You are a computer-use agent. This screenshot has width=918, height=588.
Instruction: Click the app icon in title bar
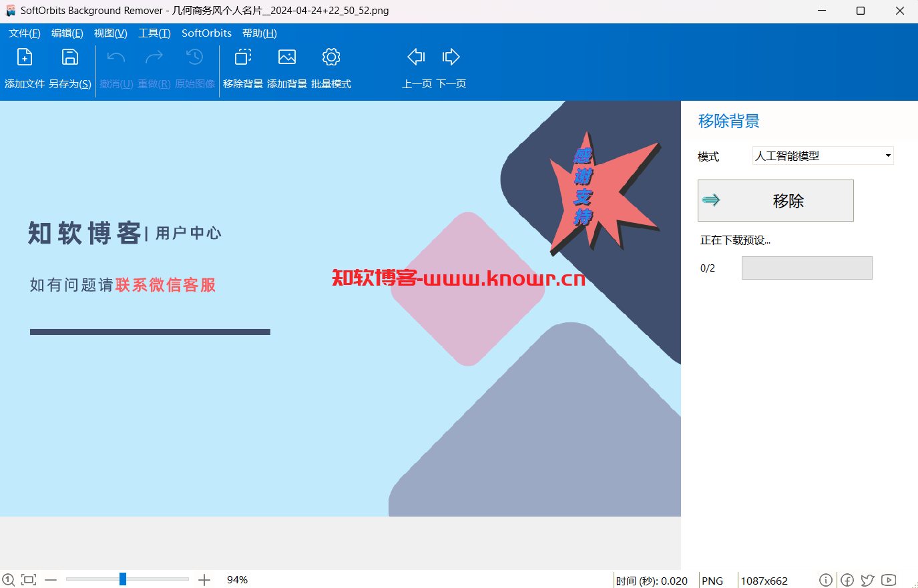[x=10, y=11]
